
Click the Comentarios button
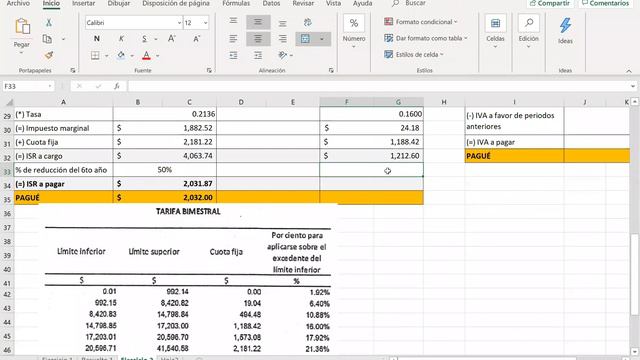pyautogui.click(x=606, y=3)
